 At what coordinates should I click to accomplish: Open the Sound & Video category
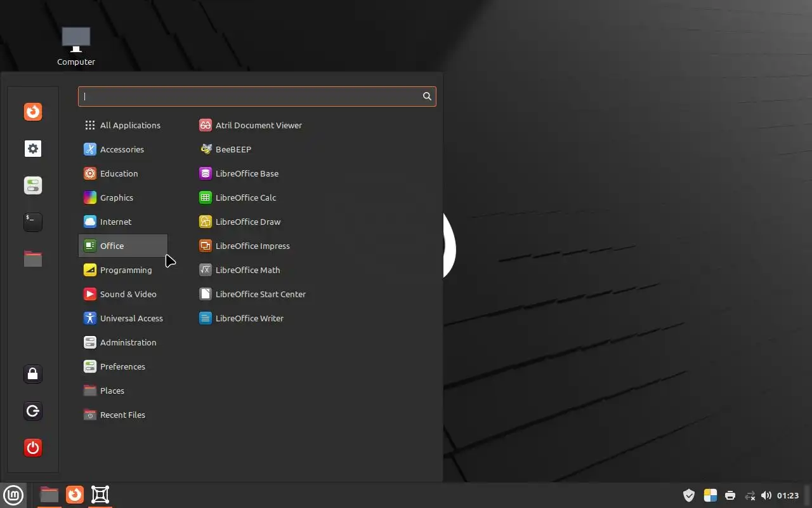[x=123, y=294]
